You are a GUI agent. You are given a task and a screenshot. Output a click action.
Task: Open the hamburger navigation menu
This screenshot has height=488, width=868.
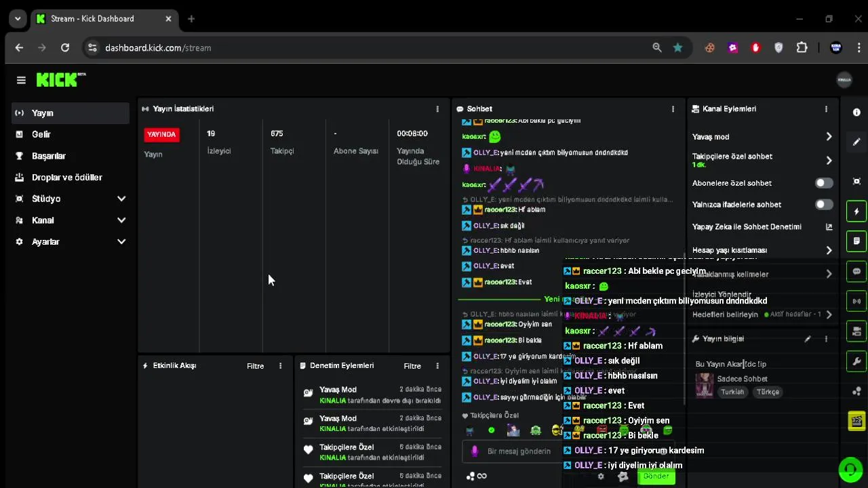click(21, 80)
